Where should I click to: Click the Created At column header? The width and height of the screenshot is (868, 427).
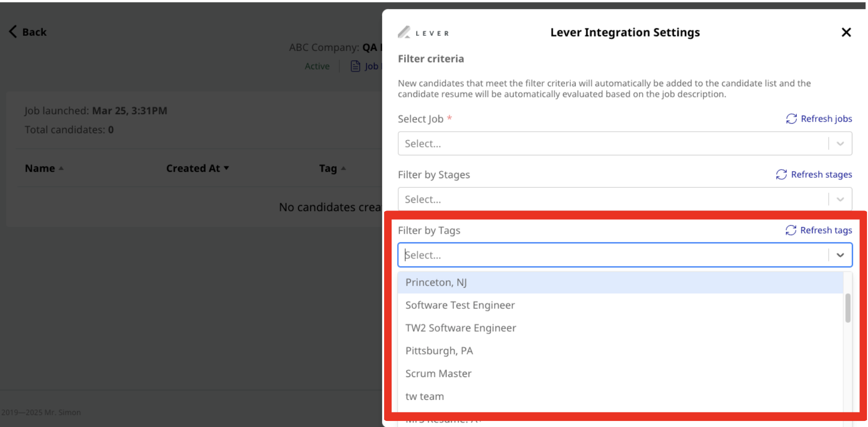193,168
